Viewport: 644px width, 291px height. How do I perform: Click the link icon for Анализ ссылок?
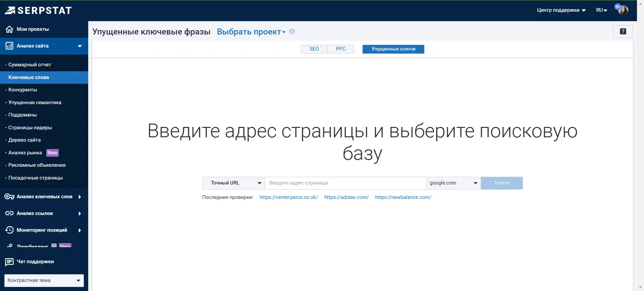[x=9, y=213]
